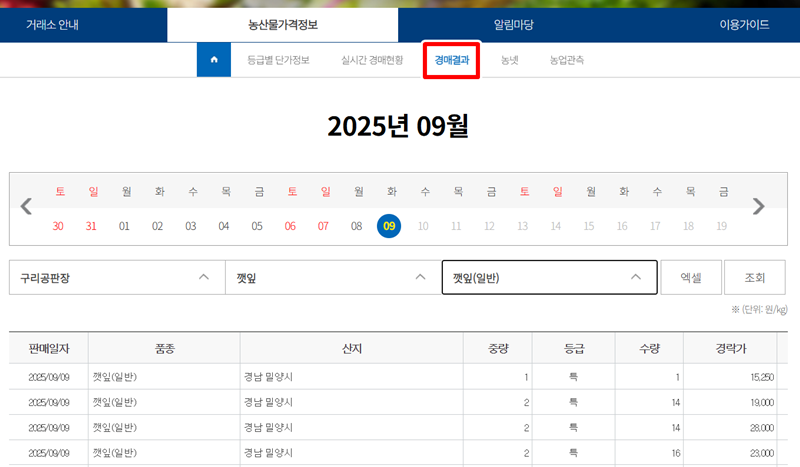Click the 판매일자 column header
This screenshot has height=467, width=800.
49,349
